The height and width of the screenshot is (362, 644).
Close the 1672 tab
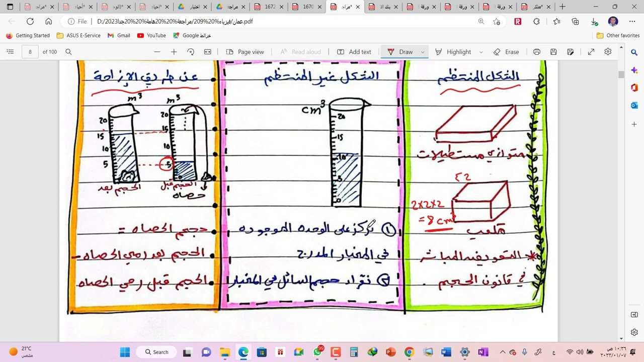tap(281, 7)
